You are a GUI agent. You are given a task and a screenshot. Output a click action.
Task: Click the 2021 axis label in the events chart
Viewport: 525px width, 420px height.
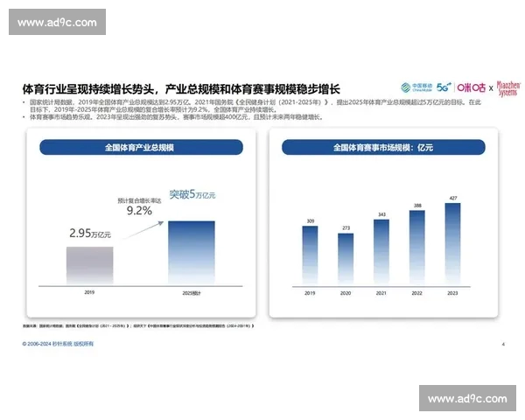point(381,293)
